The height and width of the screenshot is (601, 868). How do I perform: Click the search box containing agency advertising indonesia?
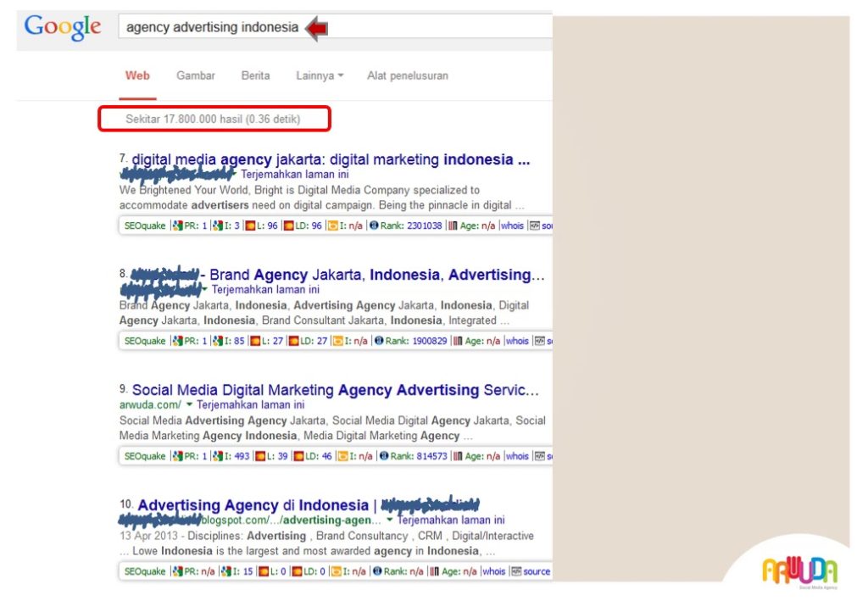click(x=335, y=27)
